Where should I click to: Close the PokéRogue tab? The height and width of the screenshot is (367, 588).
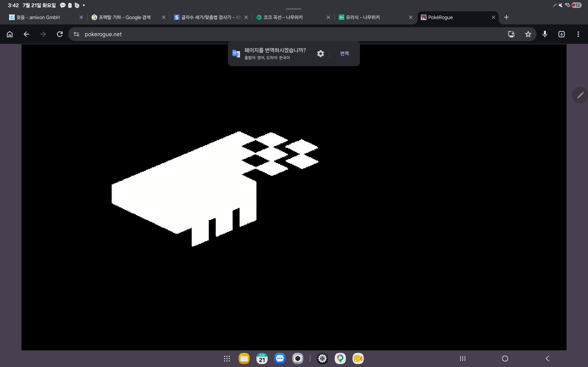click(x=493, y=17)
